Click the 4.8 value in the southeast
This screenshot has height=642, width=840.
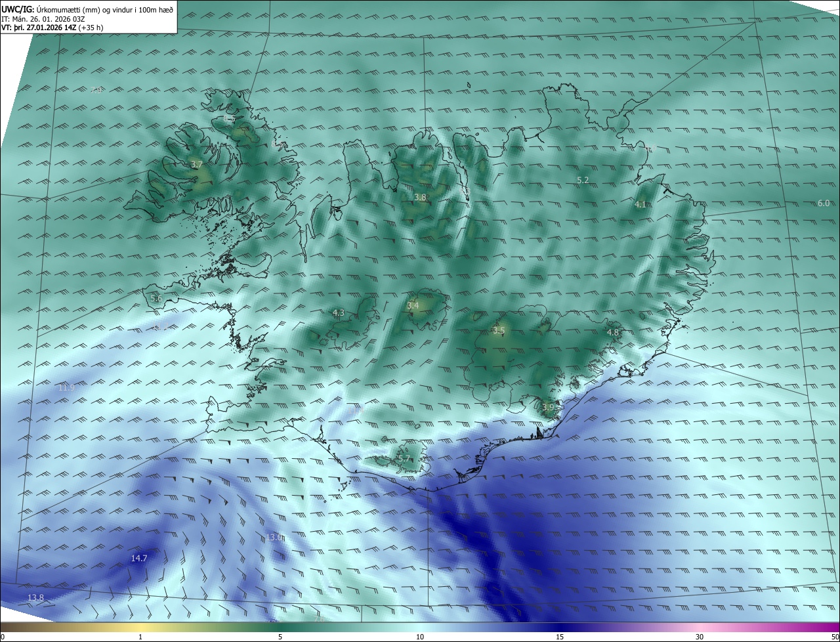(x=613, y=333)
